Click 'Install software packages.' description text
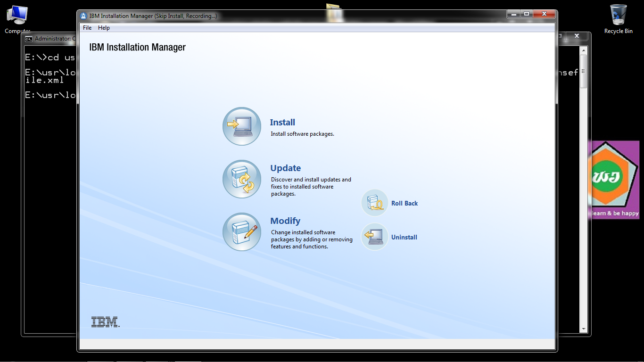 (x=303, y=134)
